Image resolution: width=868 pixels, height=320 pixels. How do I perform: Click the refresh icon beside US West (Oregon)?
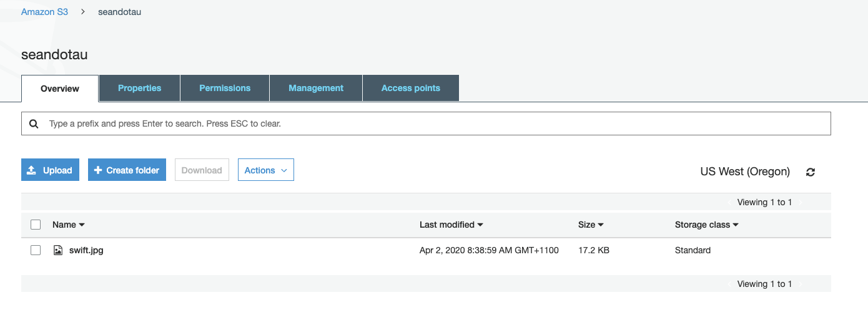(x=811, y=172)
